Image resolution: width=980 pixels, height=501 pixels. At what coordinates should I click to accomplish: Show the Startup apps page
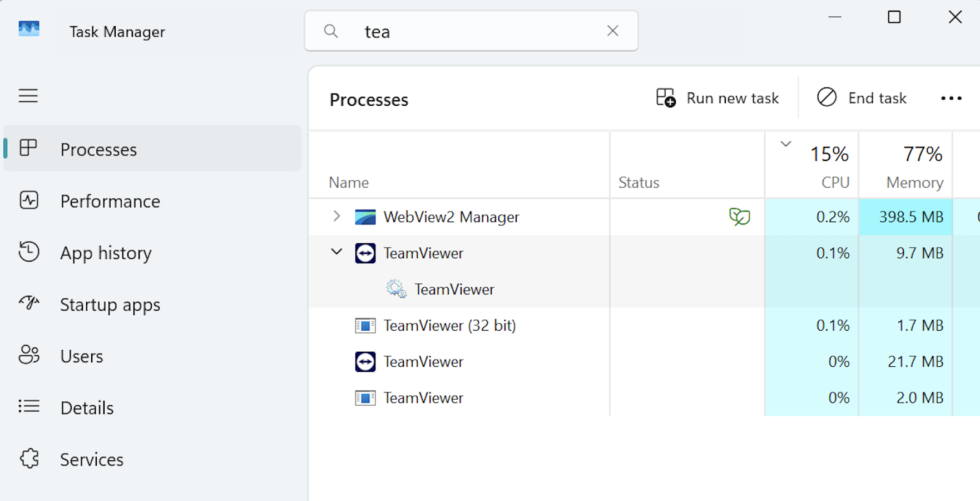(x=152, y=304)
